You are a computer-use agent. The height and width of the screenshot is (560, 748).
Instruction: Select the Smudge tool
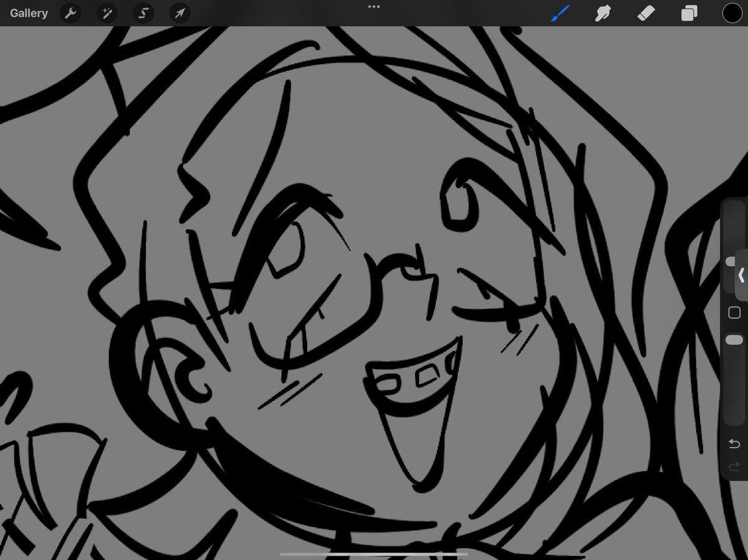click(x=603, y=13)
